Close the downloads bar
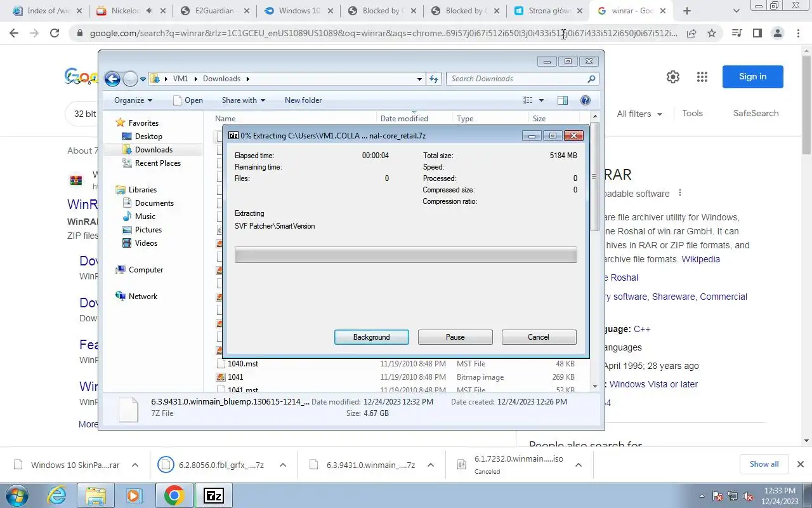The height and width of the screenshot is (508, 812). [x=801, y=464]
